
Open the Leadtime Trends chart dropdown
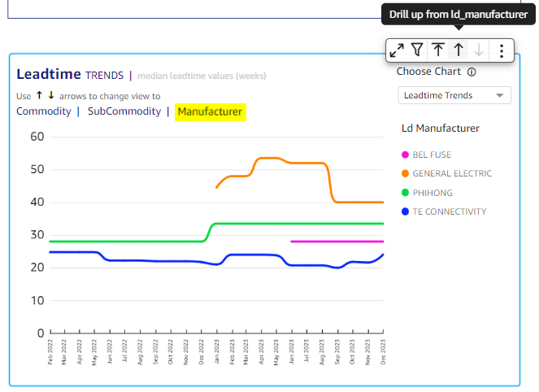tap(454, 95)
